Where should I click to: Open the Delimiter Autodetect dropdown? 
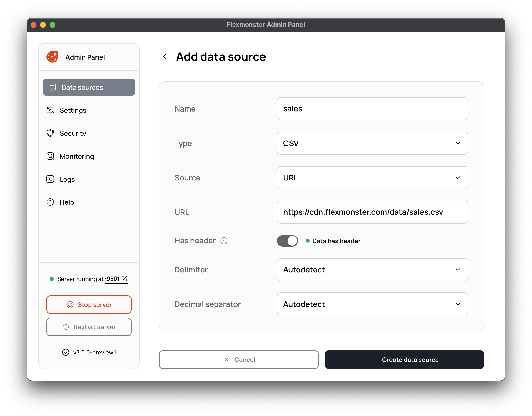coord(372,270)
